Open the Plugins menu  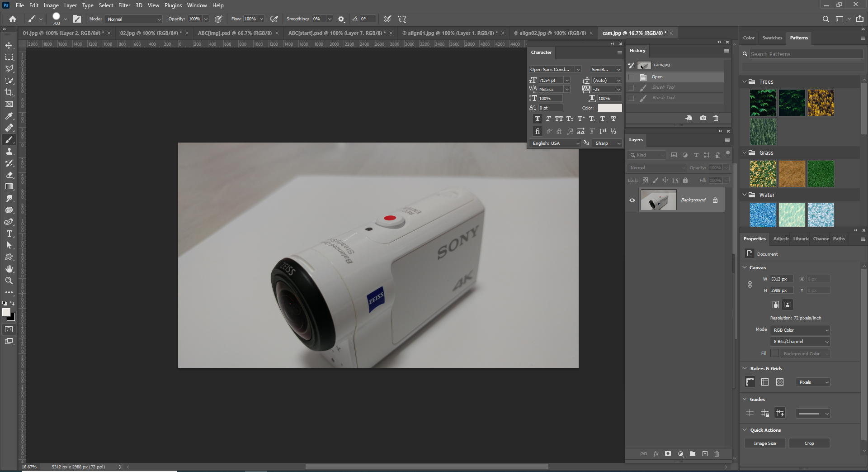coord(173,5)
